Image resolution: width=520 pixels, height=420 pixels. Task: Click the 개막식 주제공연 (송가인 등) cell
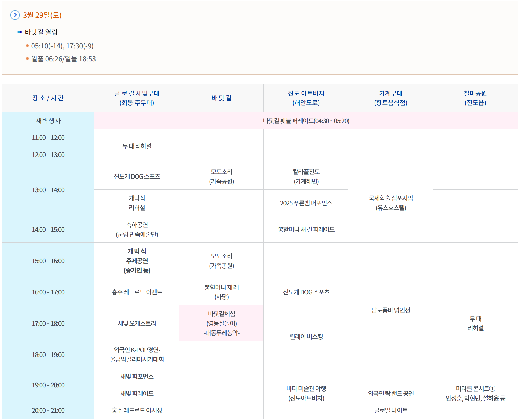pyautogui.click(x=137, y=261)
